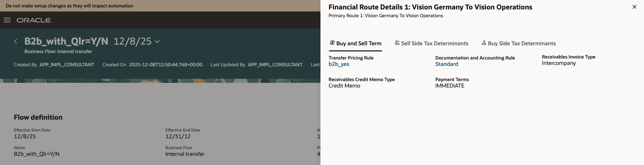The height and width of the screenshot is (165, 644).
Task: Click the Intercompany receivables invoice type value
Action: [559, 63]
